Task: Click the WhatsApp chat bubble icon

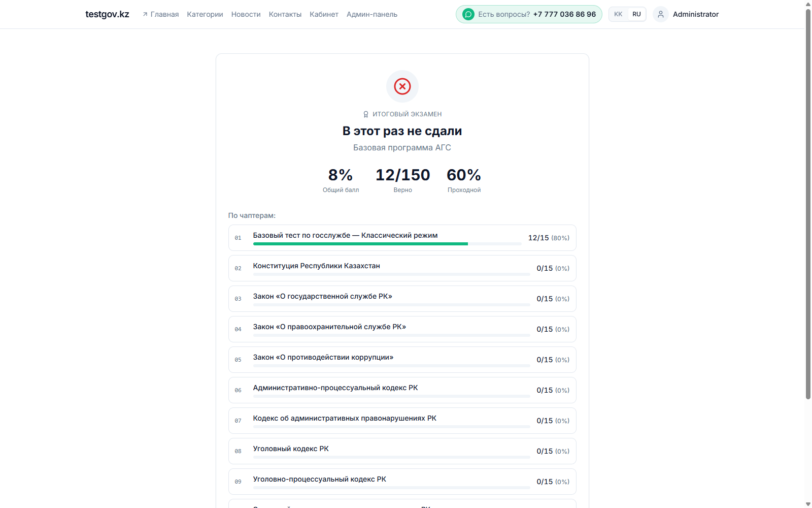Action: (468, 14)
